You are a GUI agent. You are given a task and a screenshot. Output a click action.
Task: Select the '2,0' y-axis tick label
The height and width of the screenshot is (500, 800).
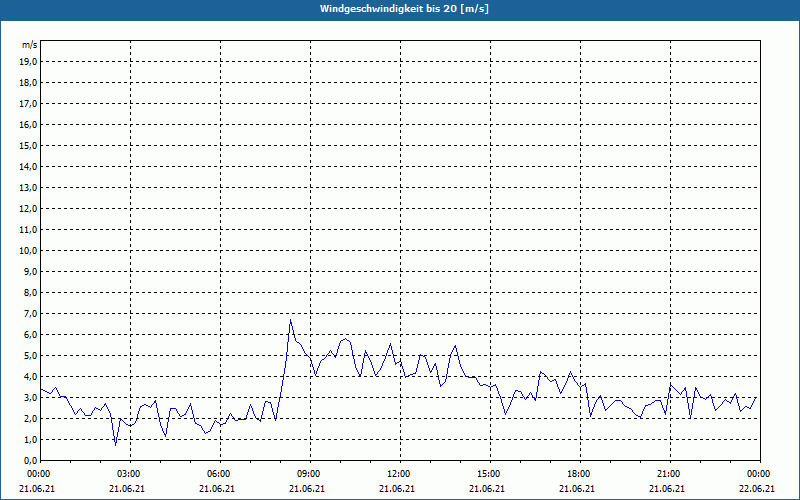point(30,418)
